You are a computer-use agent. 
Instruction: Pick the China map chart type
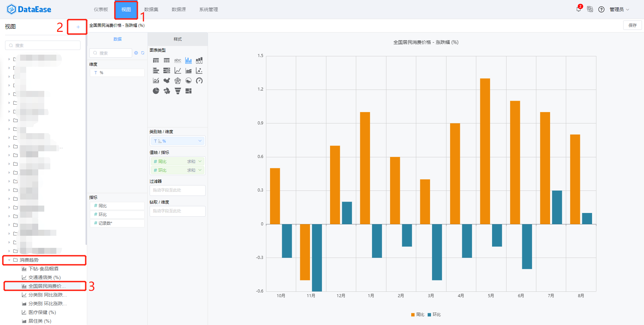tap(167, 80)
